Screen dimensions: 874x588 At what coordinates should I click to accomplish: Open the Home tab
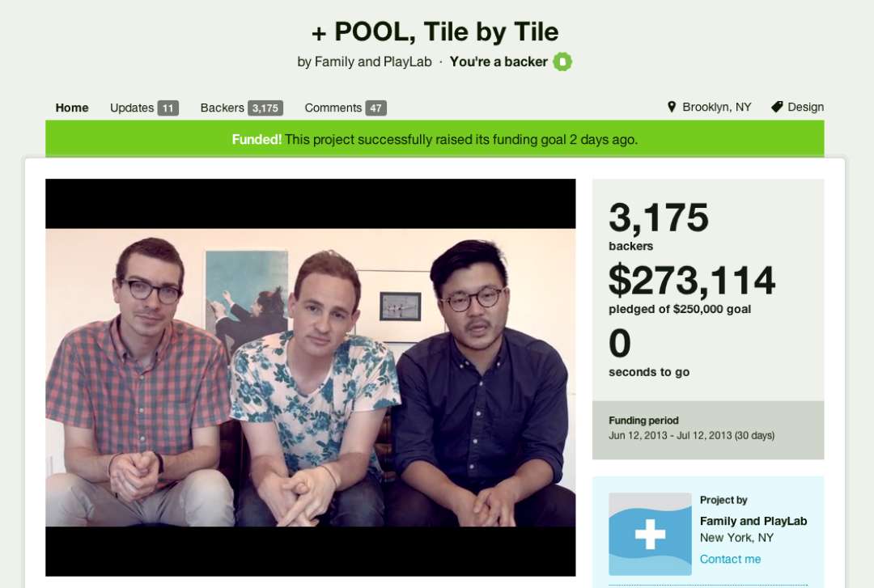click(x=72, y=108)
